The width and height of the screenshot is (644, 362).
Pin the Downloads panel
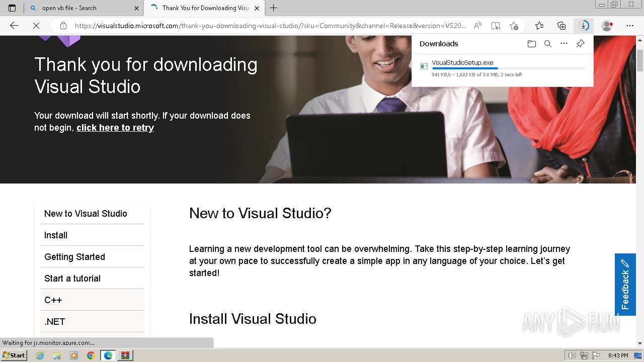coord(580,44)
